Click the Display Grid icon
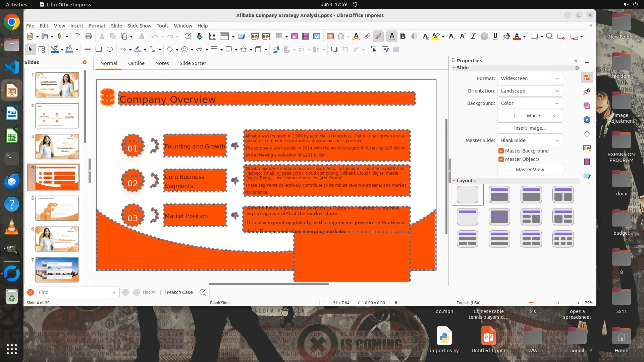Screen dimensions: 644x362 [x=212, y=37]
